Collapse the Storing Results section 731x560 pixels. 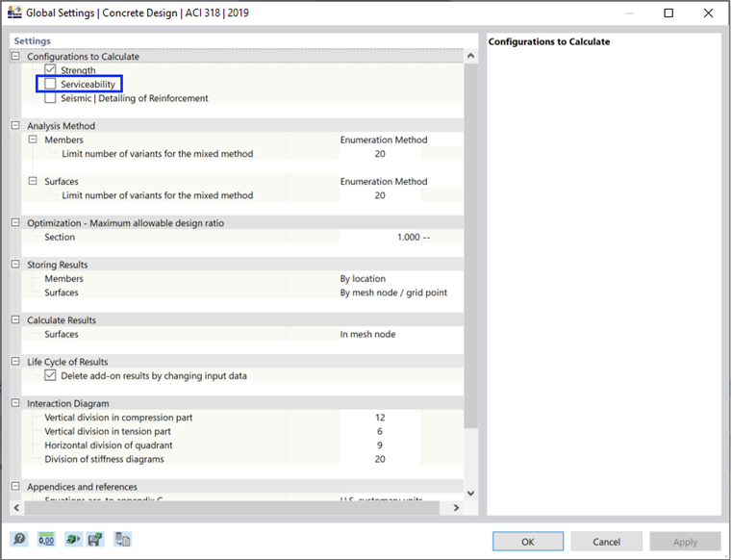coord(15,265)
